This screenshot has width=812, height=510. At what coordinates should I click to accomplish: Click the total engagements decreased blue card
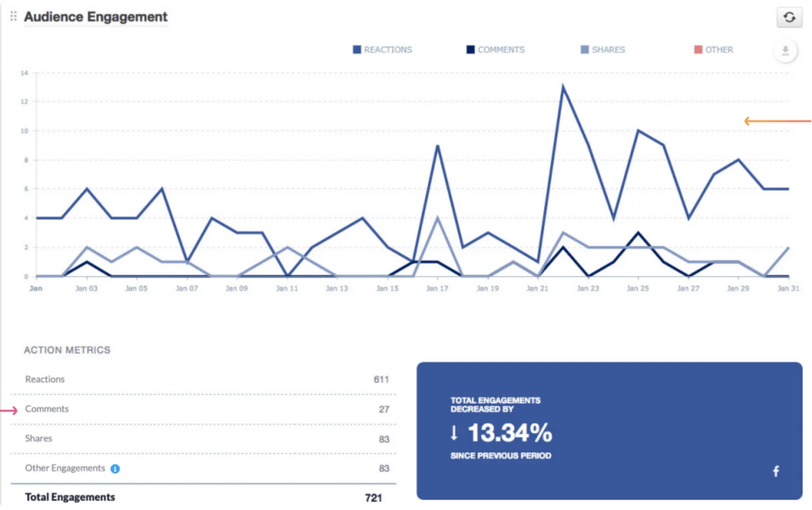(x=609, y=431)
